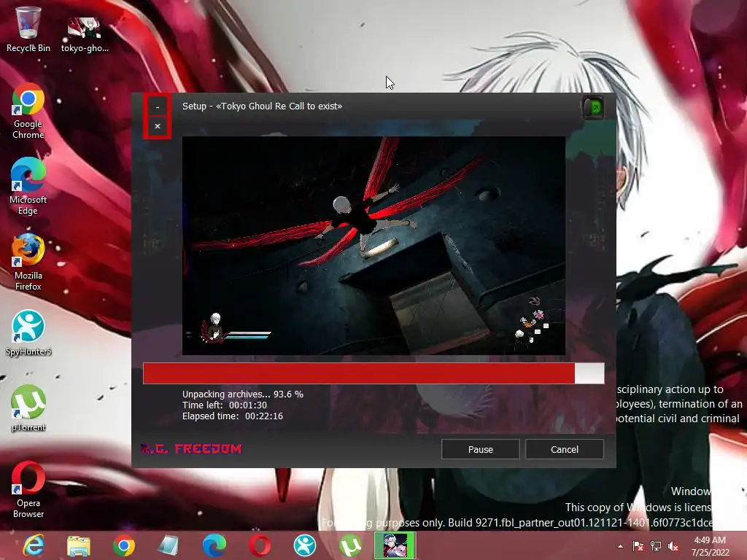Screen dimensions: 747x560
Task: Close the setup window with × button
Action: 158,126
